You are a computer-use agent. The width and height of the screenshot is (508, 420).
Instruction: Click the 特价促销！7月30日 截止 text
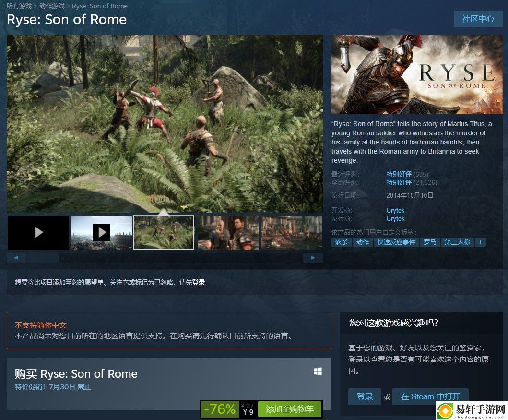(53, 387)
